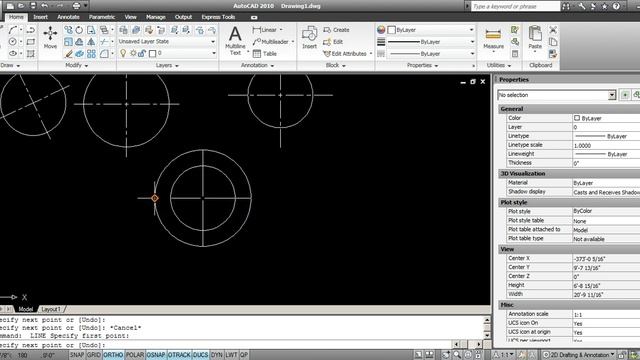Select the Rotate tool in Modify panel
Screen dimensions: 640x360
point(79,30)
